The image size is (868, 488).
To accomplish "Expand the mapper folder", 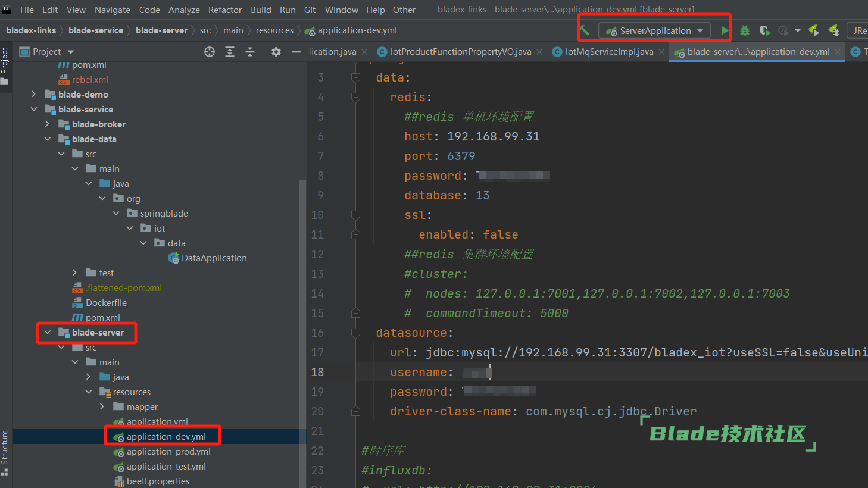I will click(x=102, y=406).
